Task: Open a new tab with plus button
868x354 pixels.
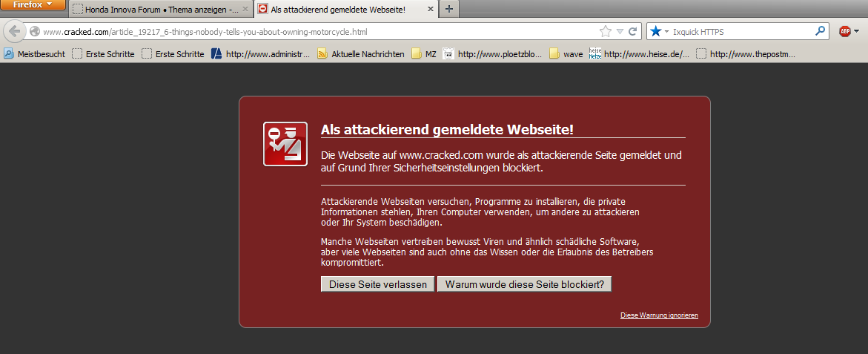Action: (x=448, y=10)
